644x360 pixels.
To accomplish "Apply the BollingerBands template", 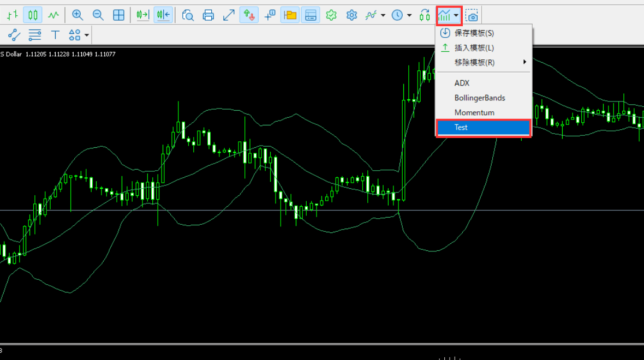I will pyautogui.click(x=480, y=98).
